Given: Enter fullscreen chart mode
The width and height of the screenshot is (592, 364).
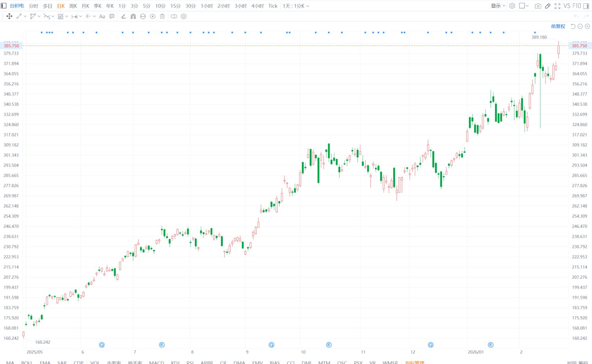Looking at the screenshot, I should 558,6.
